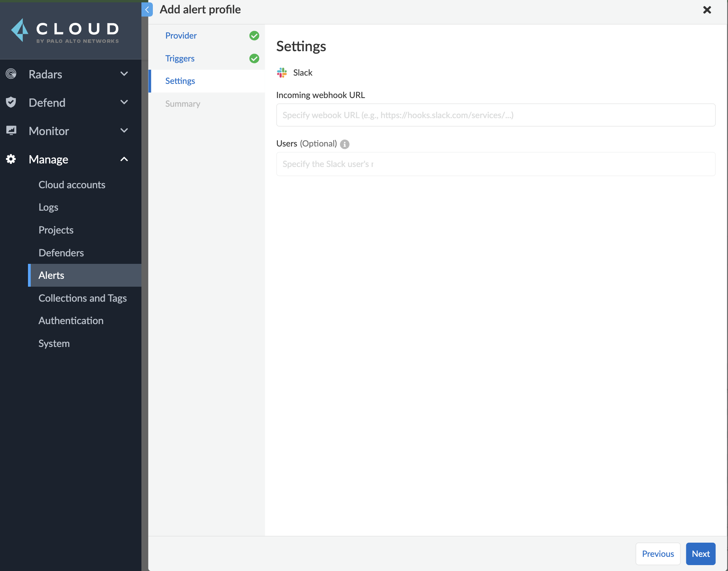Open Collections and Tags page
Viewport: 728px width, 571px height.
tap(83, 298)
